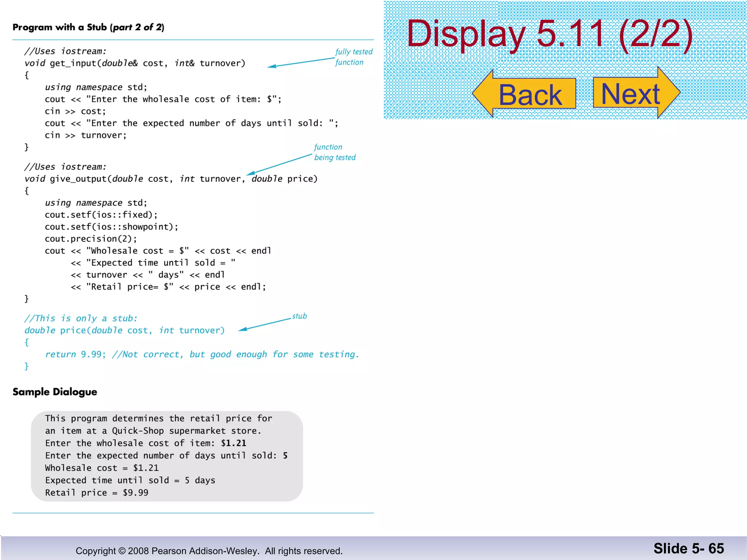Screen dimensions: 747x560
Task: Click the 'Enter the wholesale cost of item' cout line
Action: (x=163, y=99)
